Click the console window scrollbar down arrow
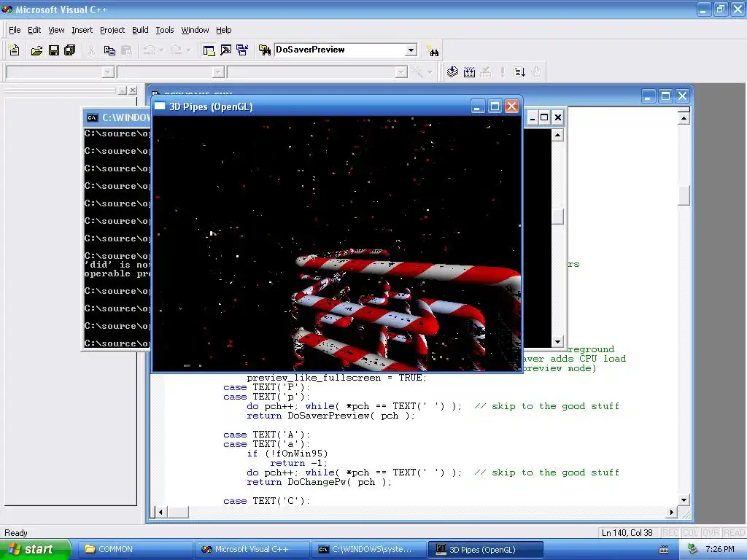747x560 pixels. pyautogui.click(x=558, y=341)
